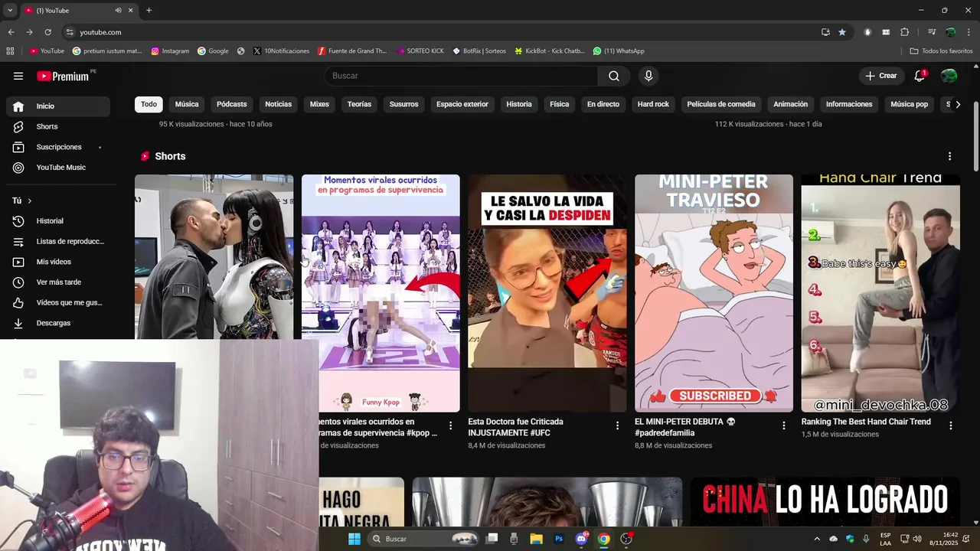Select the Películas de comedia chip
Viewport: 980px width, 551px height.
(x=721, y=104)
